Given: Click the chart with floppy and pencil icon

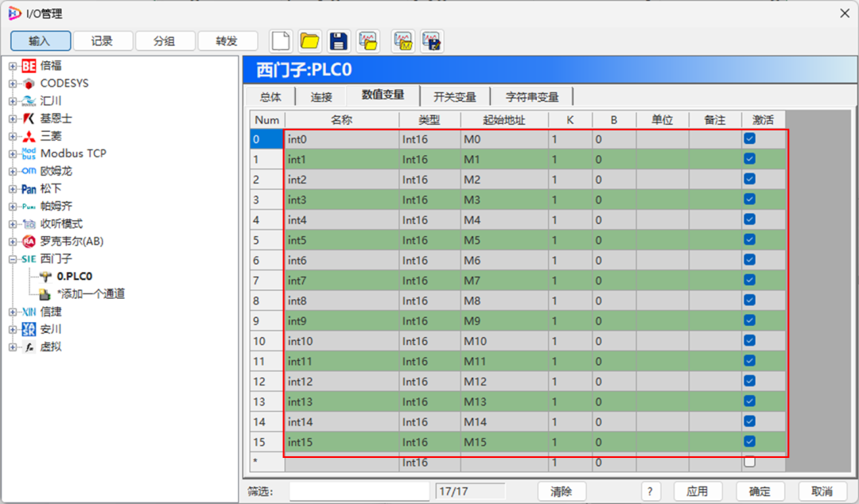Looking at the screenshot, I should tap(432, 41).
